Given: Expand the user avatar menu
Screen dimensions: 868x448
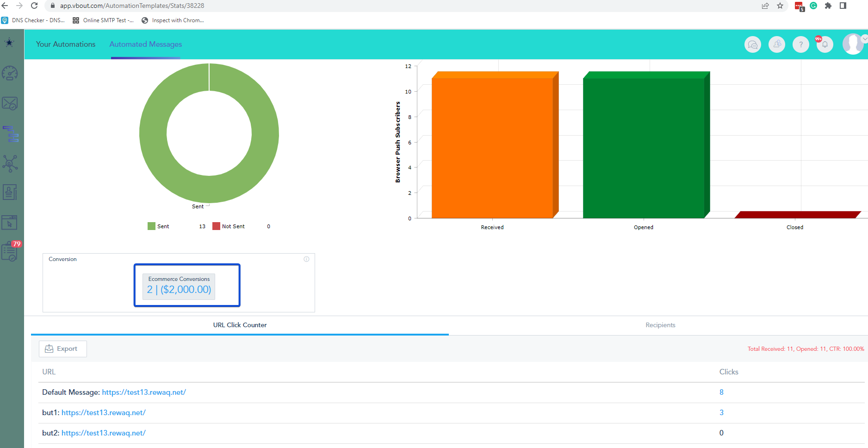Looking at the screenshot, I should coord(854,44).
